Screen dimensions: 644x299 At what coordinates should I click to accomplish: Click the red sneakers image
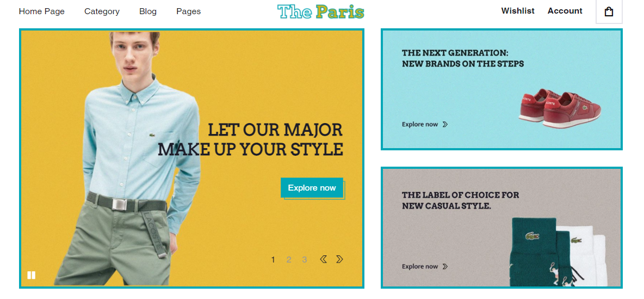click(559, 109)
